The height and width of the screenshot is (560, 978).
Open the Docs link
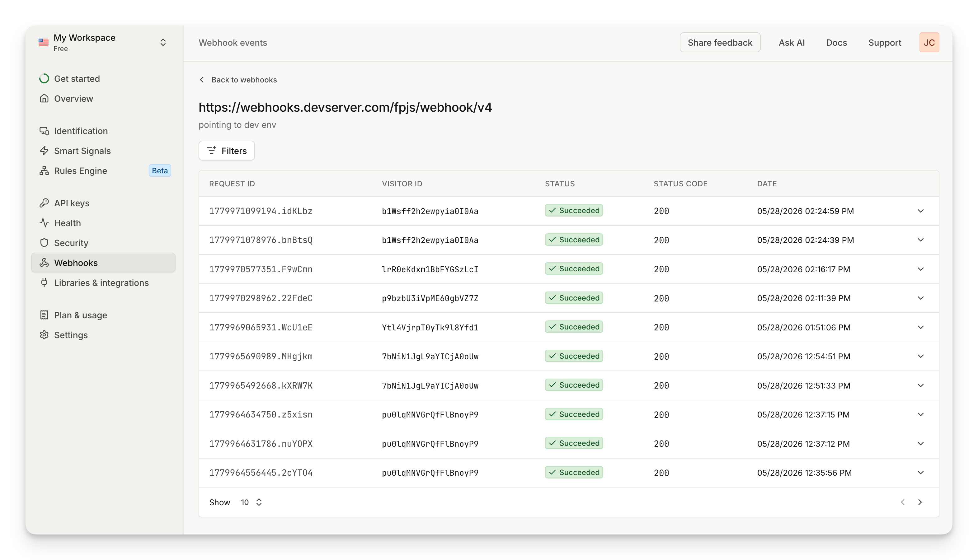(836, 43)
